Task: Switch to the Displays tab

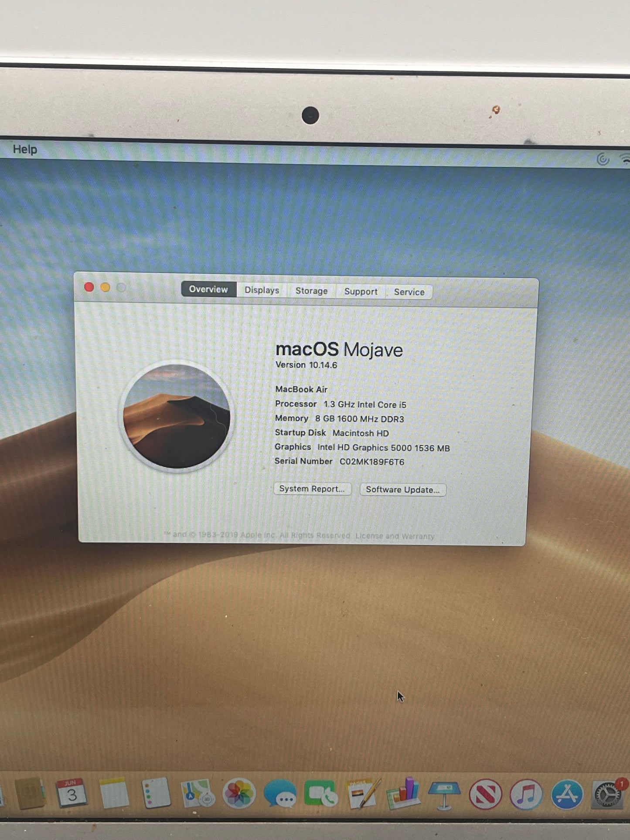Action: coord(262,290)
